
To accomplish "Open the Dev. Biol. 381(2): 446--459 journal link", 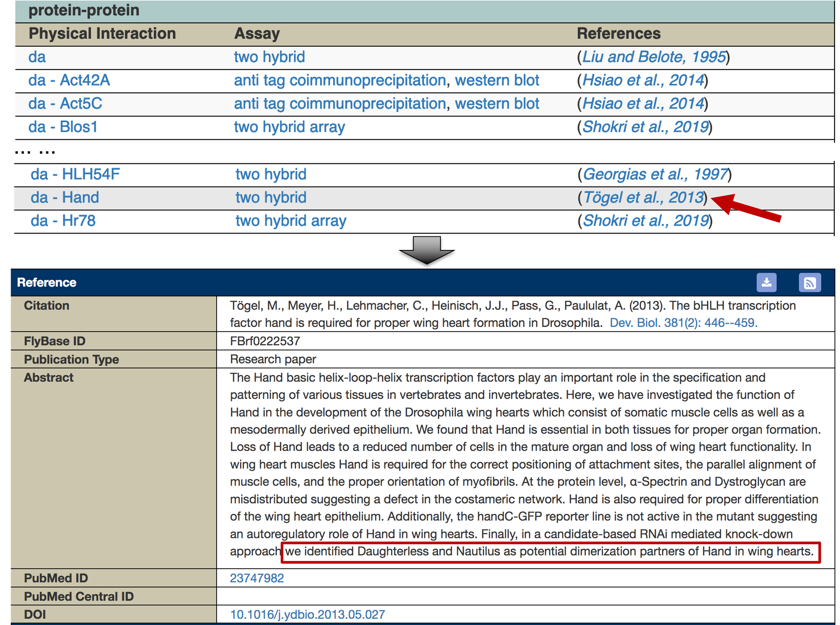I will 684,323.
